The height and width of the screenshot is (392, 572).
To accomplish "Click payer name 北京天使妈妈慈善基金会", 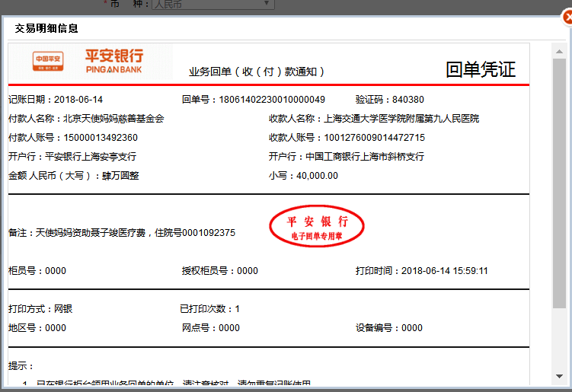I will click(113, 119).
